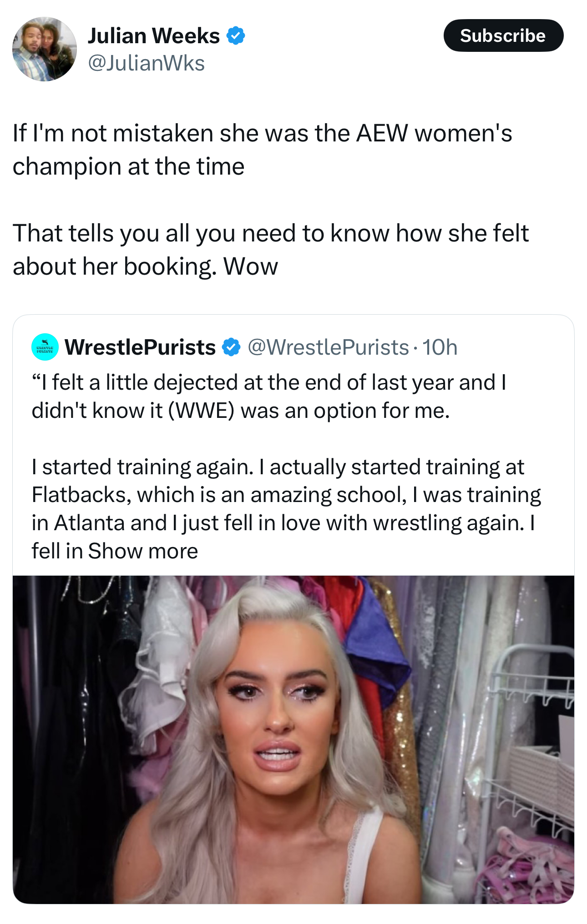
Task: Expand quoted tweet with Show more
Action: 143,551
